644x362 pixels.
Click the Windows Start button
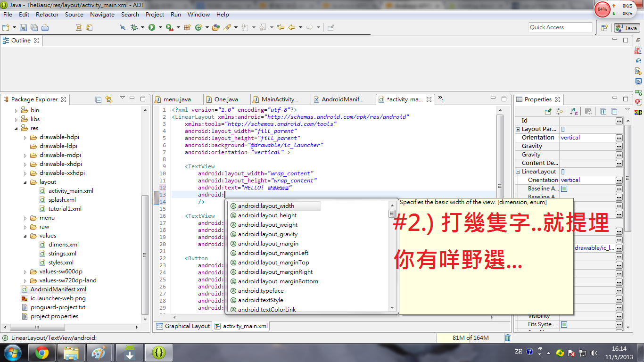click(12, 353)
